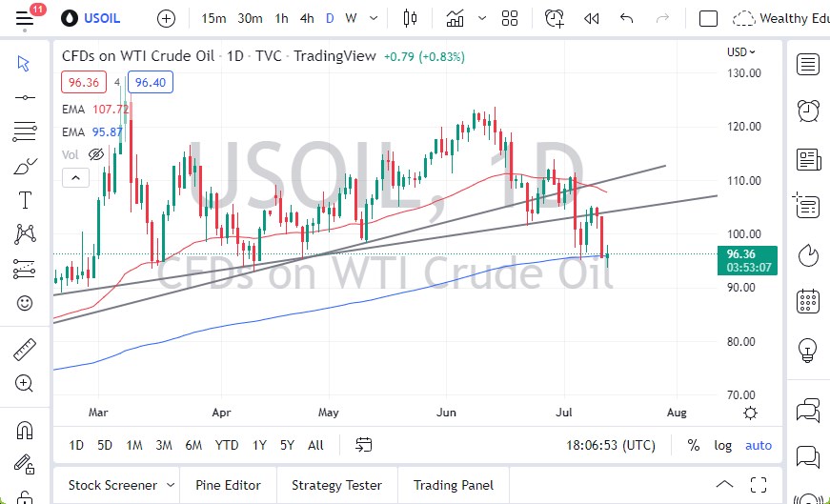Toggle the log scale option
The image size is (830, 504).
point(723,445)
